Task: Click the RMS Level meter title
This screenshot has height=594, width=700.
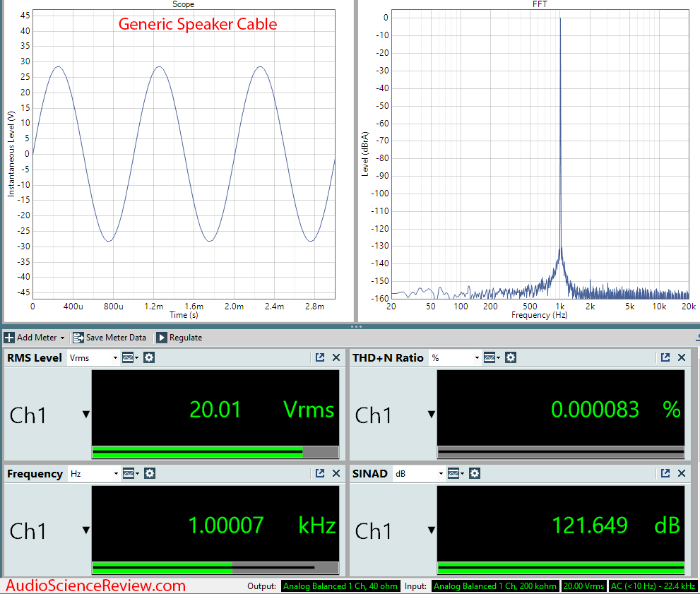Action: pos(35,358)
